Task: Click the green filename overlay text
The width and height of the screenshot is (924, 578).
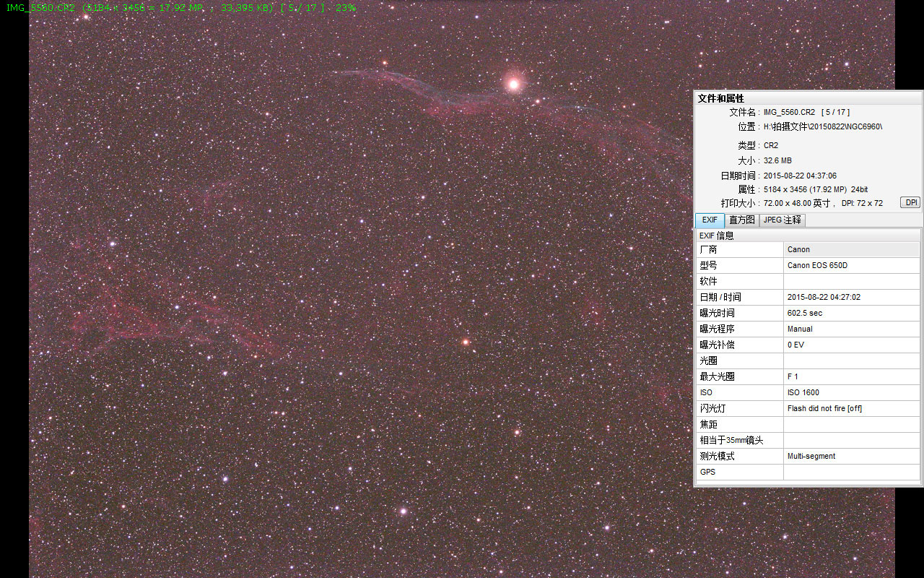Action: tap(180, 8)
